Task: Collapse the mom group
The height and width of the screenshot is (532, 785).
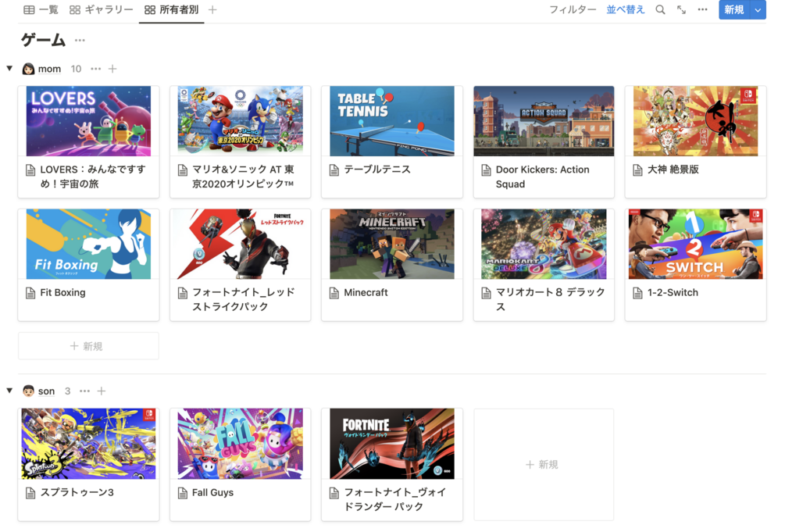Action: (9, 68)
